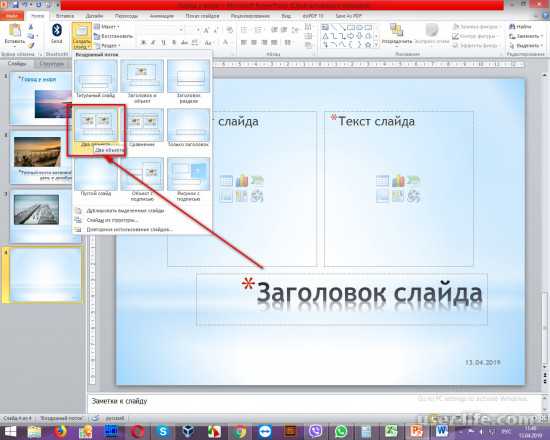Insert table icon in right content placeholder
550x440 pixels.
[x=382, y=181]
